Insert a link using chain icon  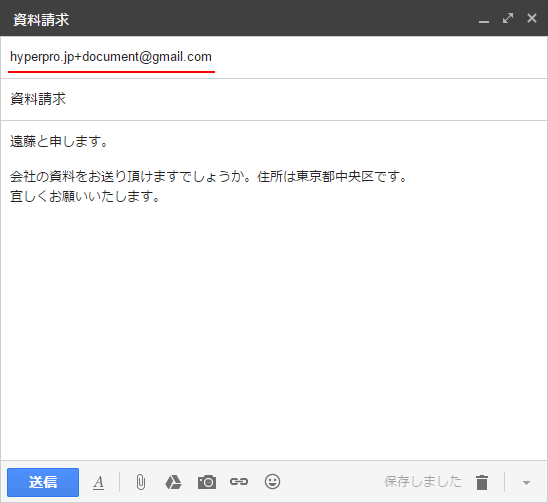tap(239, 482)
